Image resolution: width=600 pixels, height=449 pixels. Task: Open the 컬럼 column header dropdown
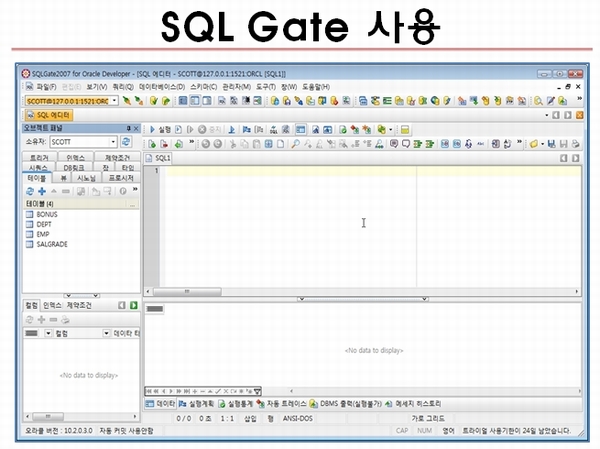pos(48,333)
